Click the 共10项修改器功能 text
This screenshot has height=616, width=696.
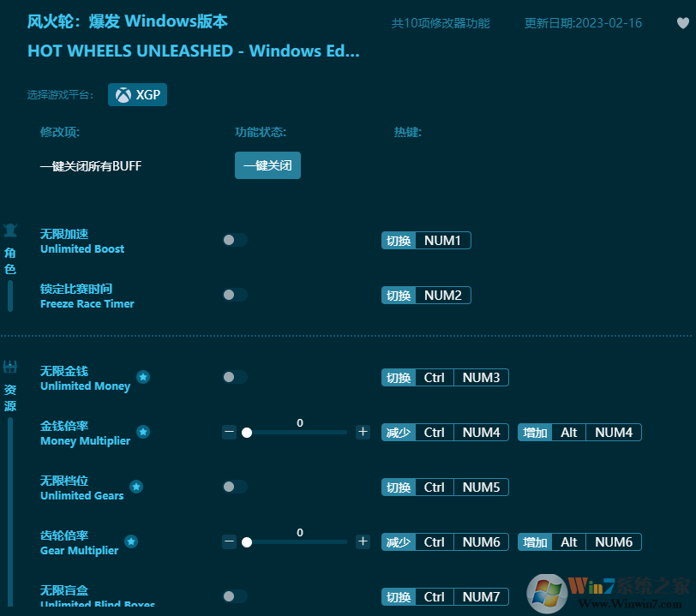click(441, 23)
